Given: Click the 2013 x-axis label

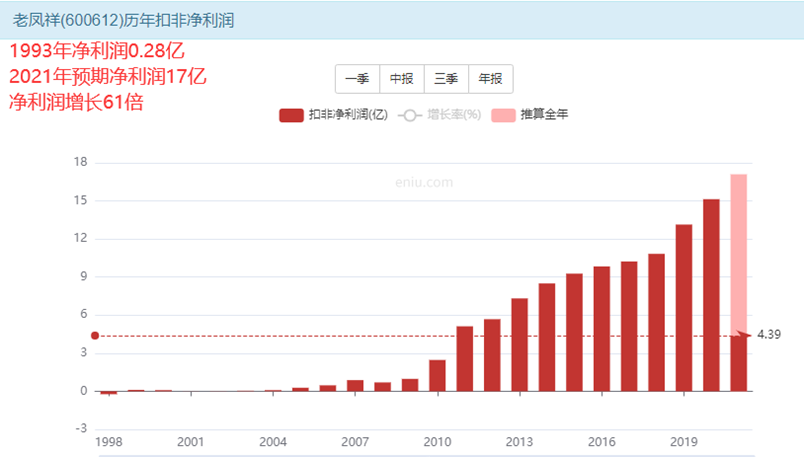Looking at the screenshot, I should [519, 442].
